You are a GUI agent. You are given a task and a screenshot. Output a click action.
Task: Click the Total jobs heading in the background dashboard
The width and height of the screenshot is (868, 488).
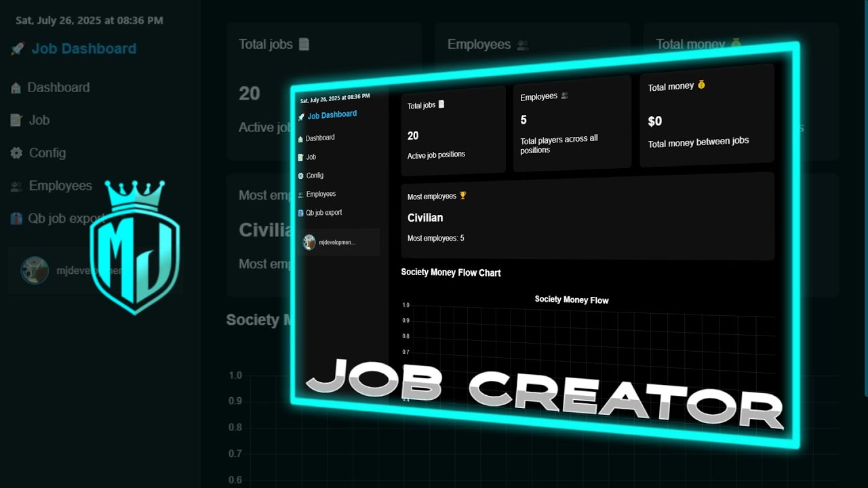click(266, 44)
